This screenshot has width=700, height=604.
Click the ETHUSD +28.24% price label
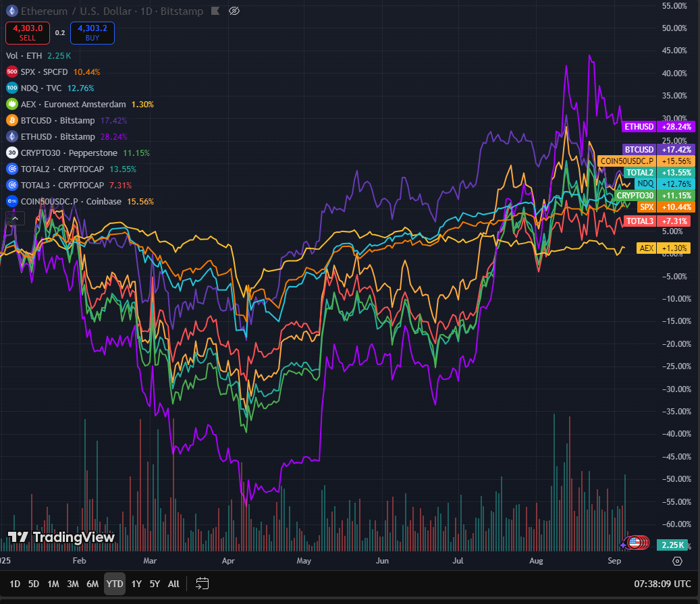[658, 126]
